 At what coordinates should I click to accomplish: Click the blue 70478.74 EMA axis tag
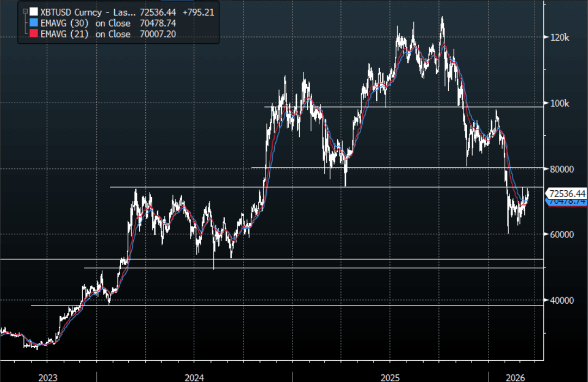(567, 202)
